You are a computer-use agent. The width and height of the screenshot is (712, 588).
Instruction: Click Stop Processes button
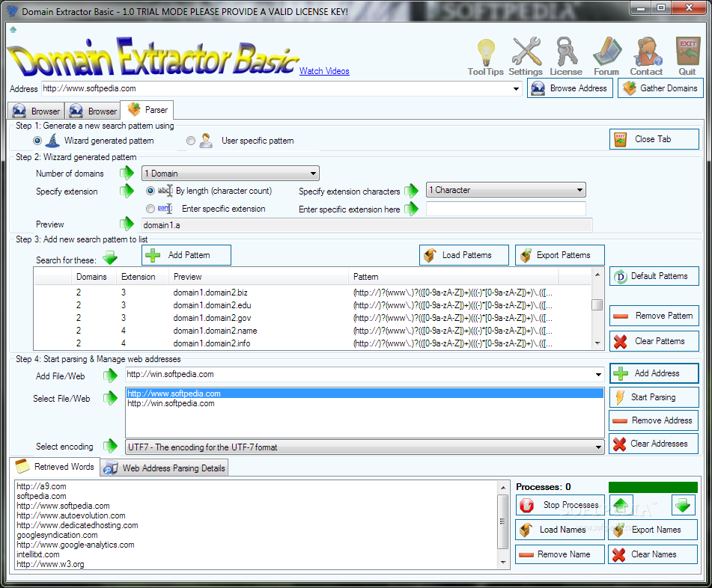click(560, 505)
